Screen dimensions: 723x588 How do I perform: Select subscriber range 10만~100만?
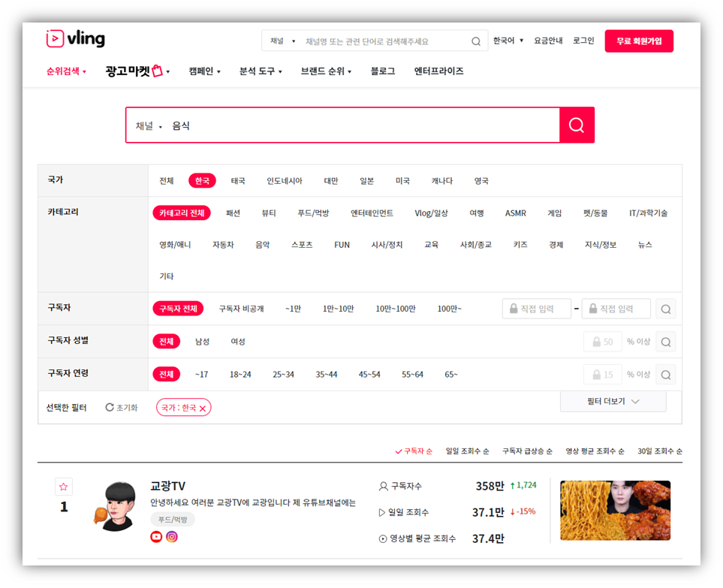[x=396, y=309]
